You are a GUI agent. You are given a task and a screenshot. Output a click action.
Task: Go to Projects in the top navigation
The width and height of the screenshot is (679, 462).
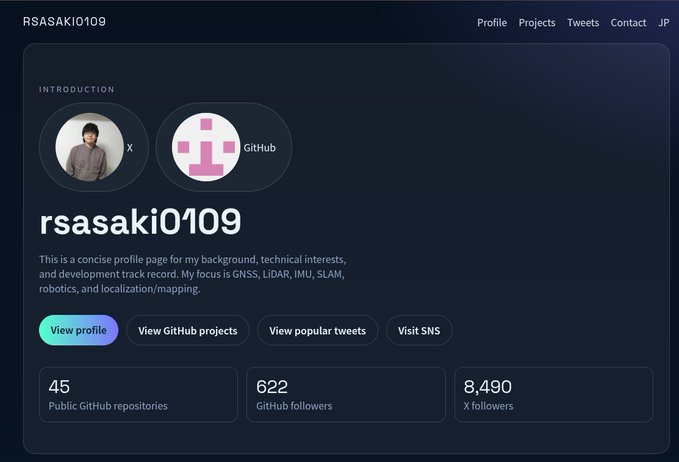pyautogui.click(x=537, y=23)
